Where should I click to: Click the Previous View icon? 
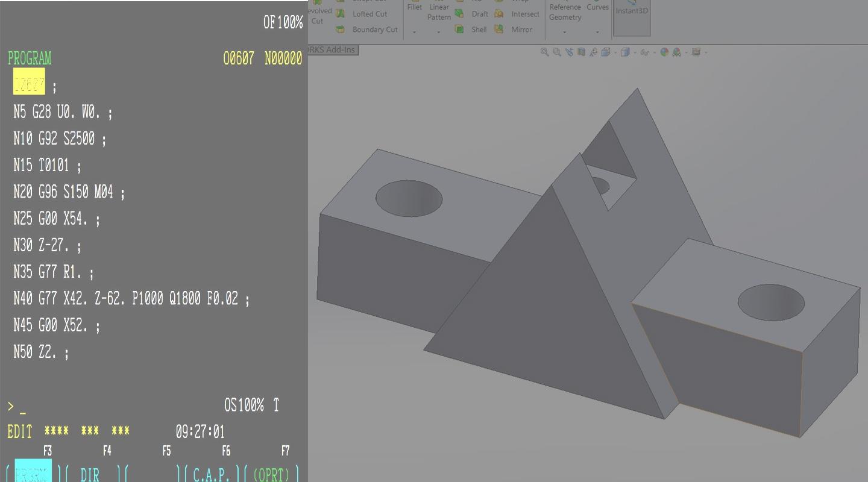tap(569, 52)
